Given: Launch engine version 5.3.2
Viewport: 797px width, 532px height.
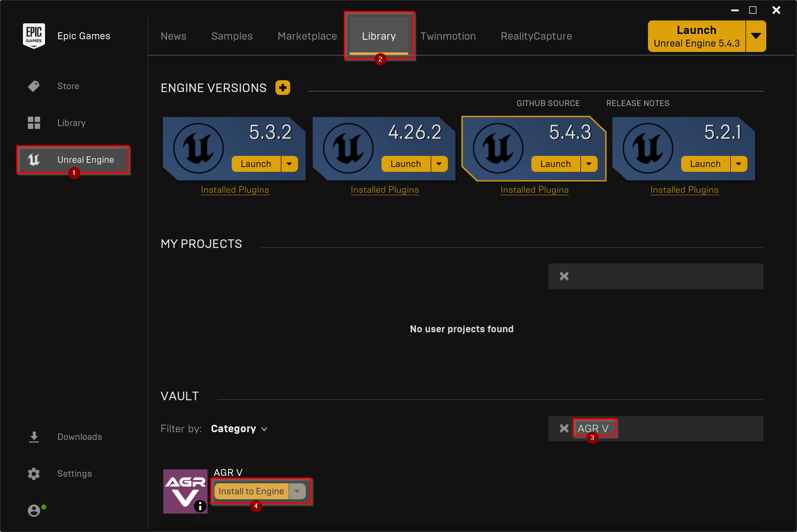Looking at the screenshot, I should [x=256, y=164].
